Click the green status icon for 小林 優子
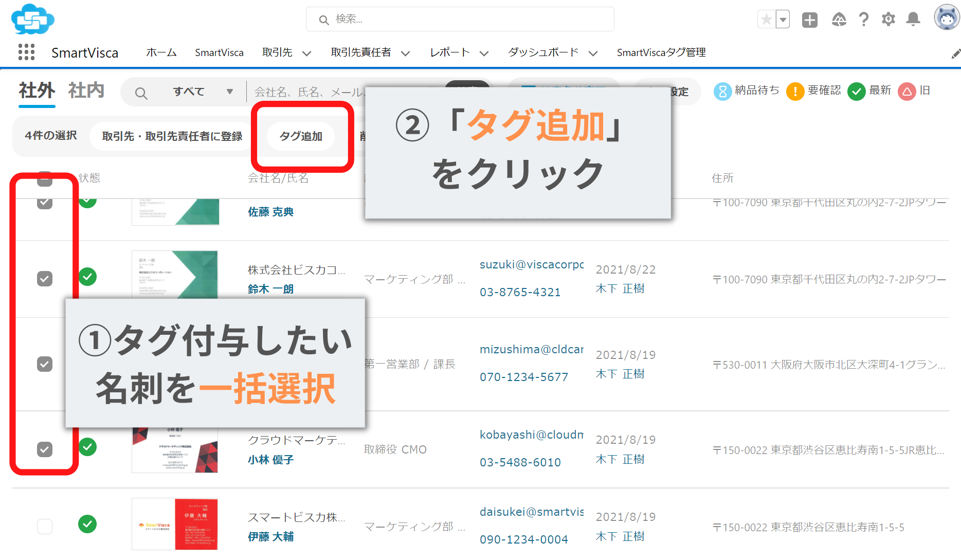This screenshot has height=560, width=961. click(87, 447)
